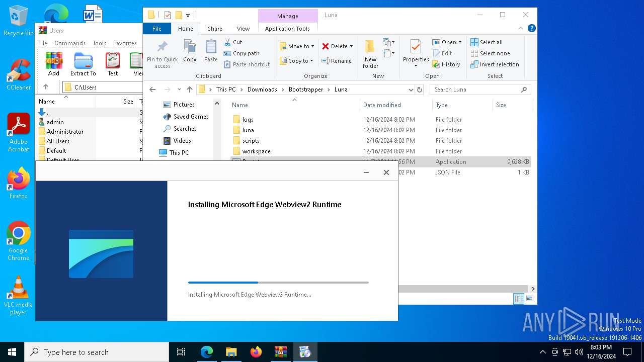Show hidden system tray icons
This screenshot has height=362, width=644.
pyautogui.click(x=542, y=352)
